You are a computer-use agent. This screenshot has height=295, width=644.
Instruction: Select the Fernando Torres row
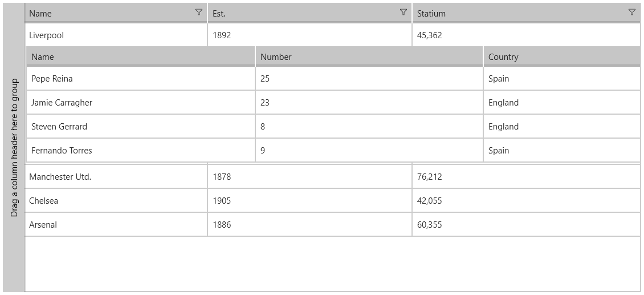[333, 149]
